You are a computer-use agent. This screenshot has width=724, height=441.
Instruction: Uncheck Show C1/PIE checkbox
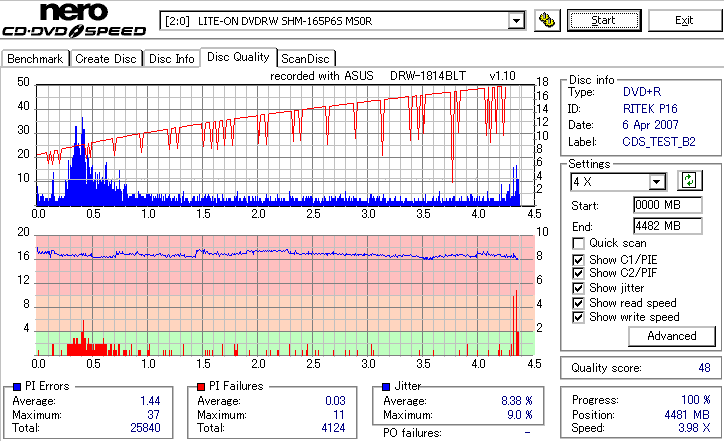click(578, 260)
